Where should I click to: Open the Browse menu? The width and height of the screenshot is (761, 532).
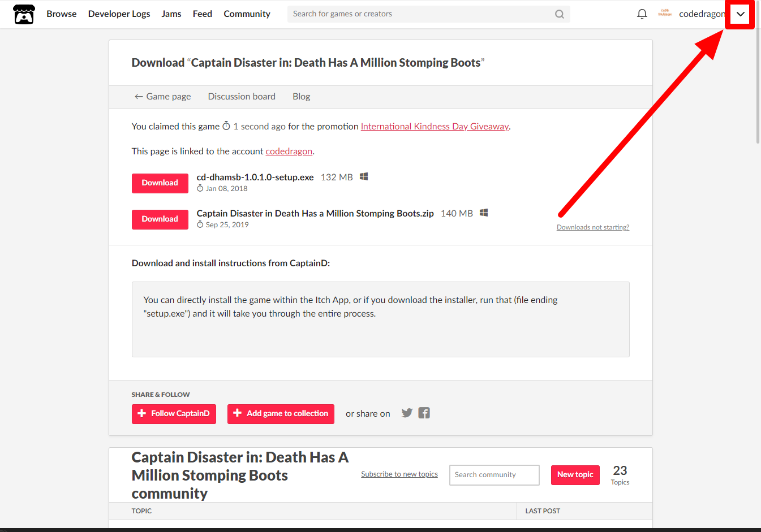tap(62, 14)
